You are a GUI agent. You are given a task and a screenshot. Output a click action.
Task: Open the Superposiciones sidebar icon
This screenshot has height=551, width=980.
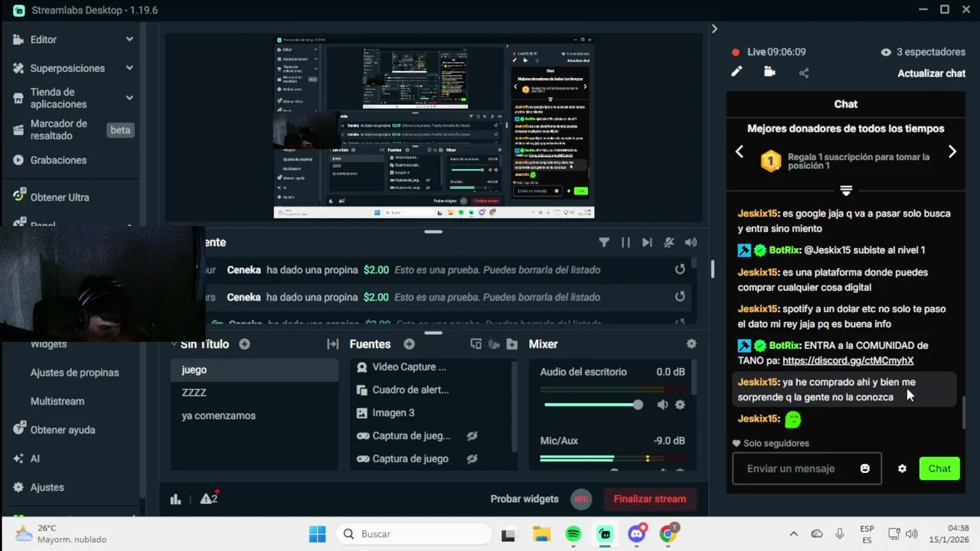(19, 68)
